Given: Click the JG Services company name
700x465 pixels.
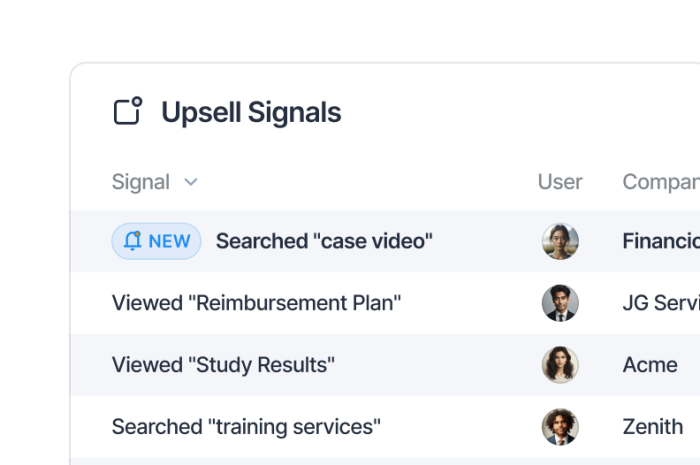Looking at the screenshot, I should click(x=660, y=303).
